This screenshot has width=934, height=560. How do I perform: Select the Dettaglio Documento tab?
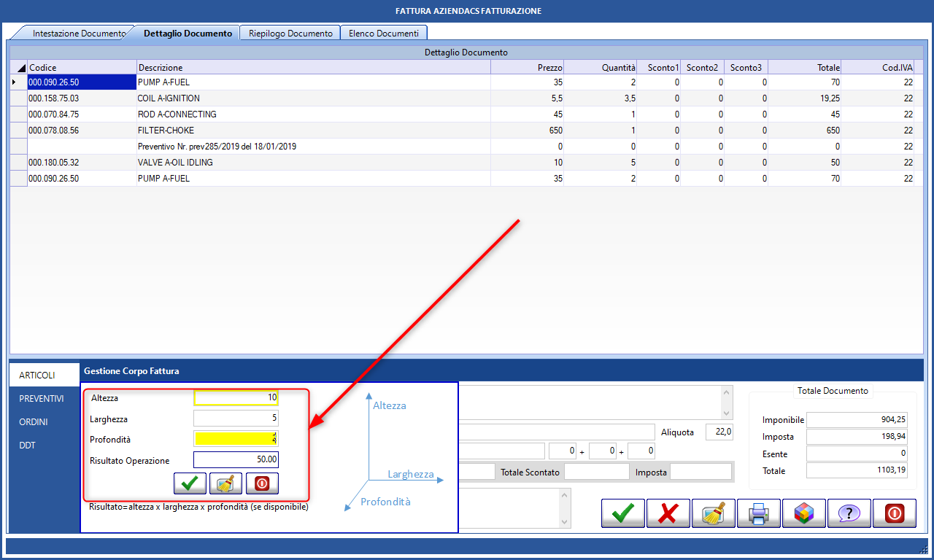188,34
